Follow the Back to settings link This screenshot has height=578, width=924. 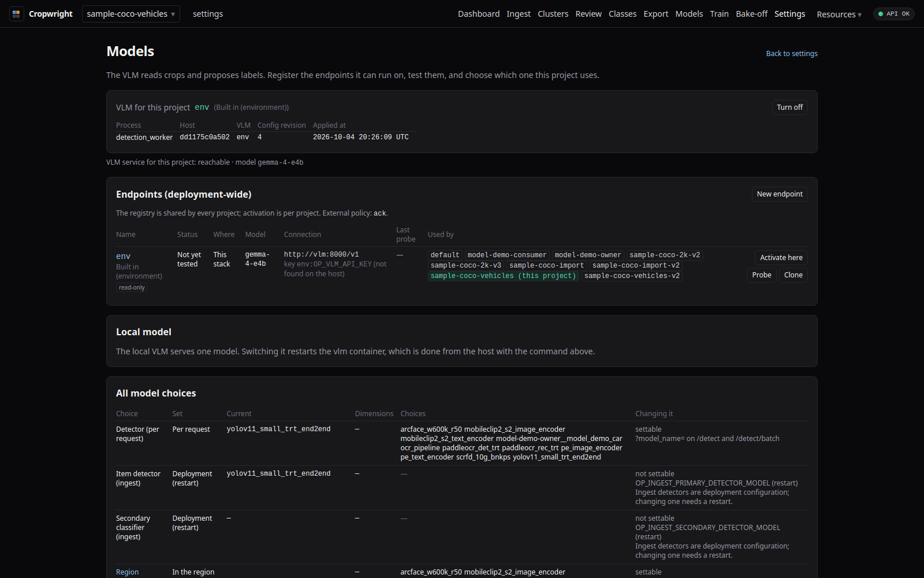coord(792,54)
